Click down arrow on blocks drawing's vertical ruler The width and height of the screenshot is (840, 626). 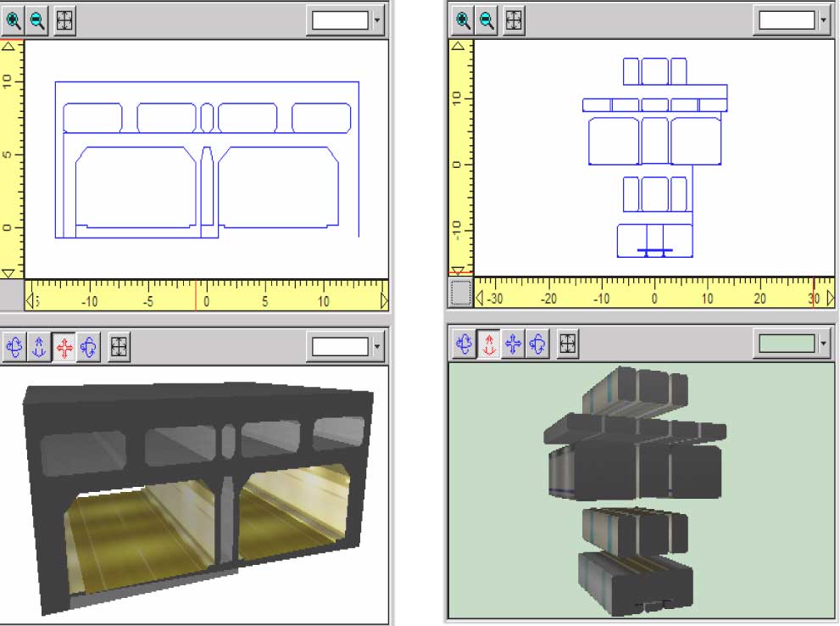pyautogui.click(x=458, y=270)
